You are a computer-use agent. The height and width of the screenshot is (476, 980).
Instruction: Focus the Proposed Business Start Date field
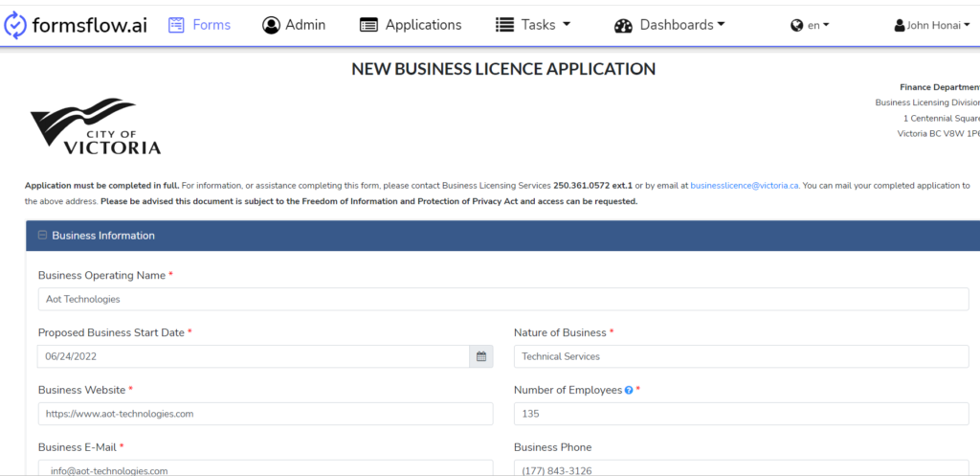point(254,356)
